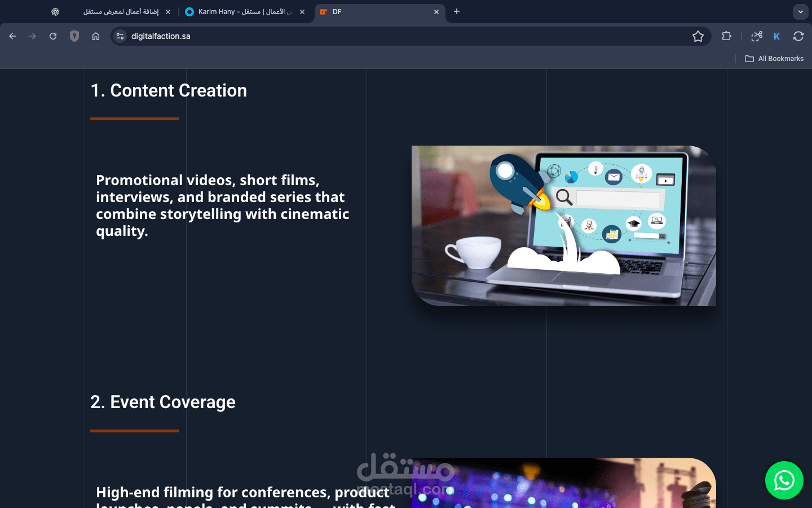The height and width of the screenshot is (508, 812).
Task: Reload the digitalfaction.sa page
Action: point(53,36)
